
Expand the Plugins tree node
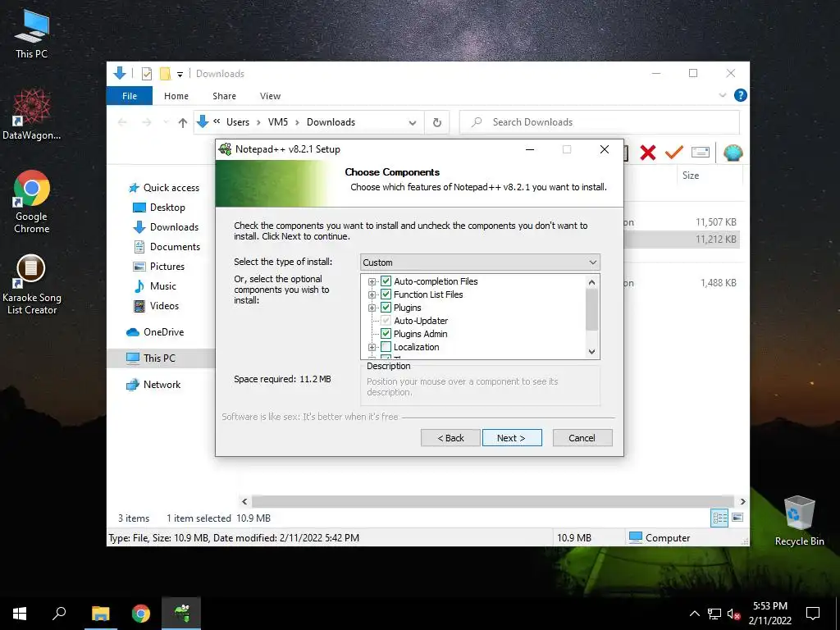[372, 308]
